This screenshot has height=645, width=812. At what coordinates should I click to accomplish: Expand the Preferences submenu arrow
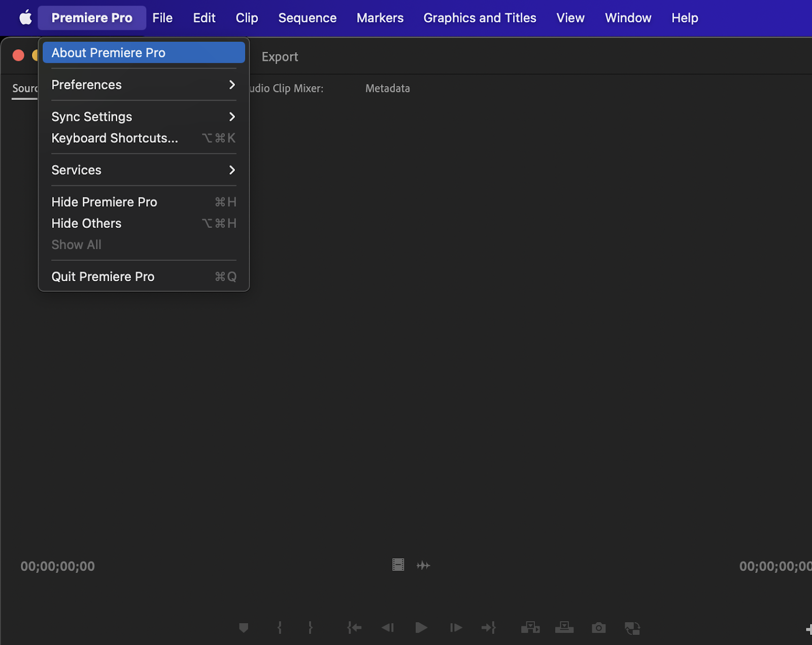(x=232, y=85)
